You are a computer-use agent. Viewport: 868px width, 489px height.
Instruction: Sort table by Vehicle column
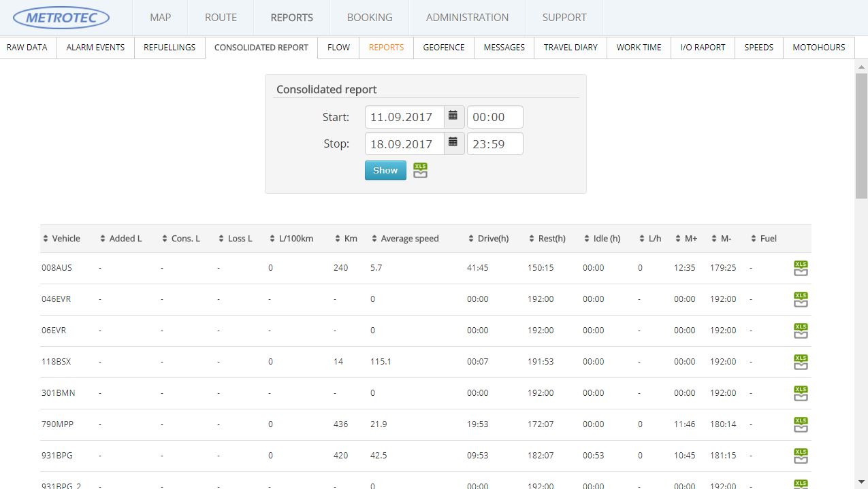point(61,239)
